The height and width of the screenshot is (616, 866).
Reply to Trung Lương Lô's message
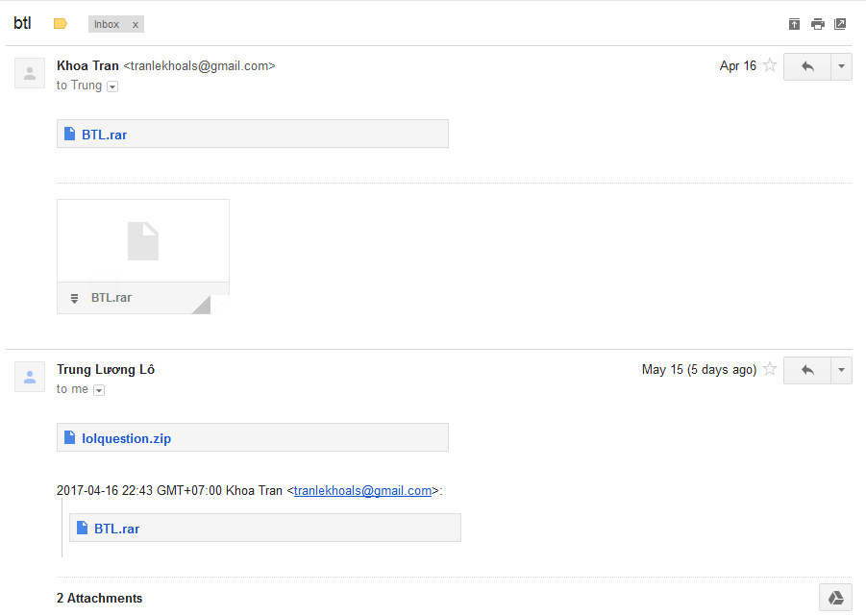click(x=807, y=370)
